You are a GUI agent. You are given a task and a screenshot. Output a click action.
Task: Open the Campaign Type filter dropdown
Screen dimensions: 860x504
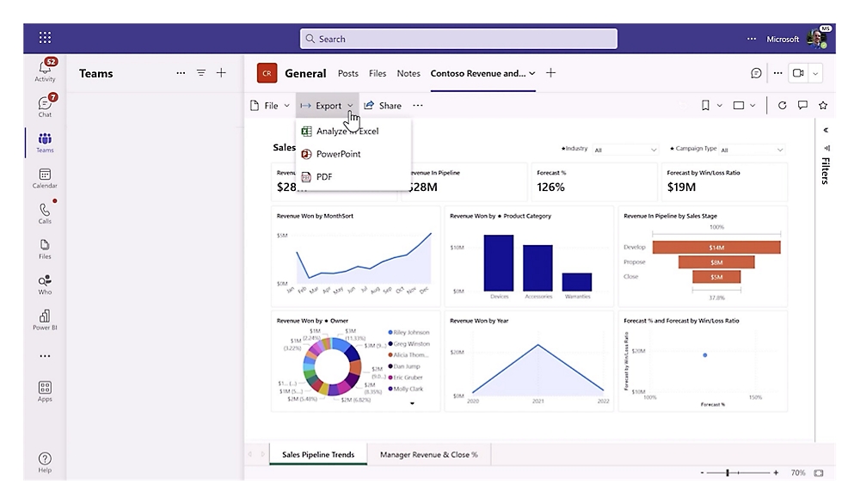[x=752, y=150]
